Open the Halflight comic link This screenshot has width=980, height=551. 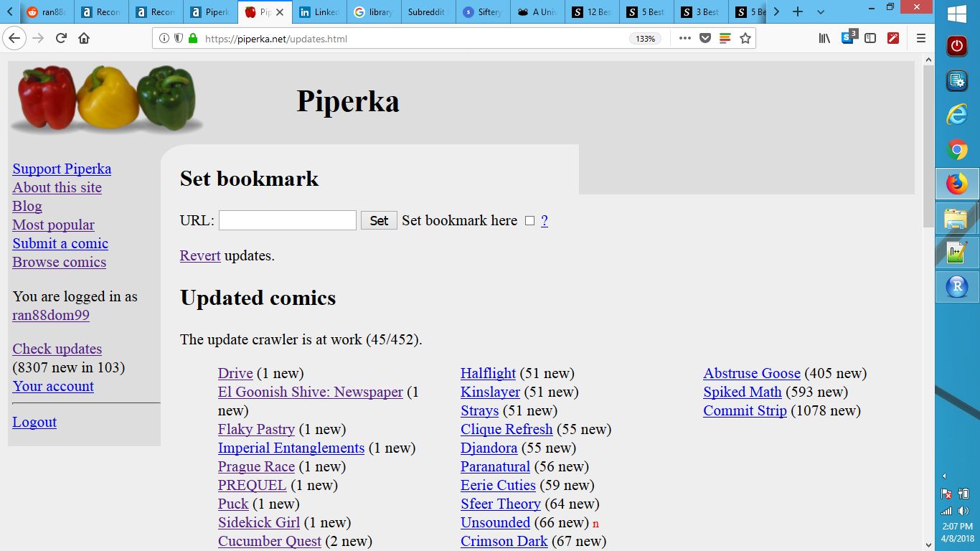(488, 373)
